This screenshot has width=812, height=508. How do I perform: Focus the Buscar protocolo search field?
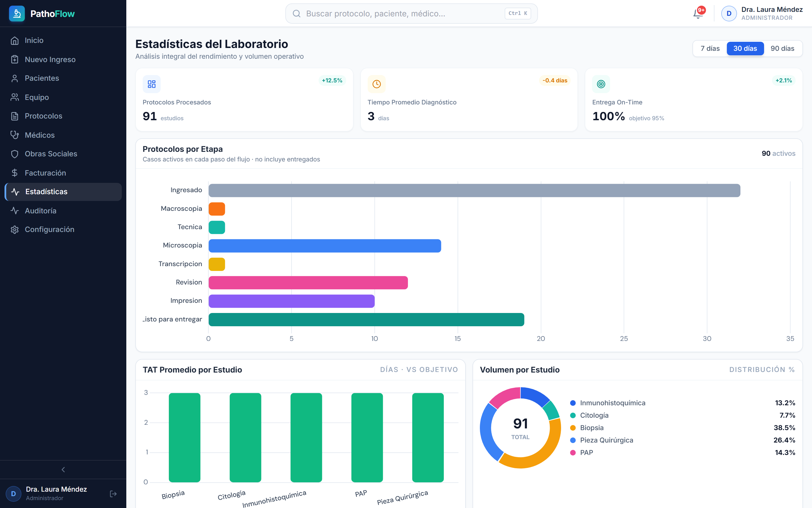pos(411,14)
